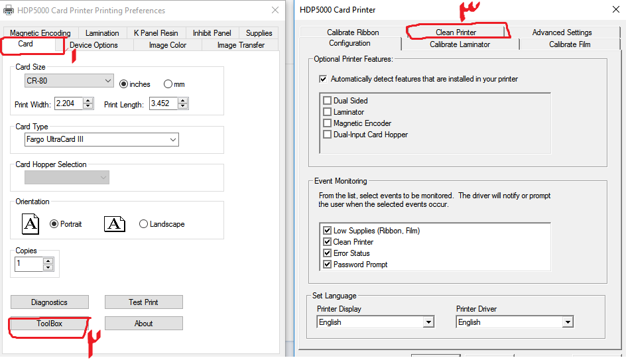
Task: Open the Calibrate Ribbon tab
Action: 353,32
